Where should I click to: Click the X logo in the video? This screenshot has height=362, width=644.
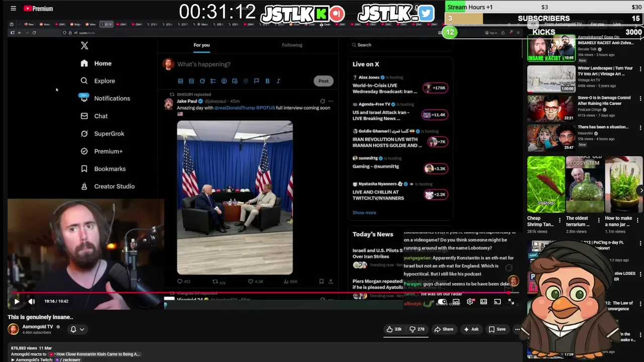(85, 46)
